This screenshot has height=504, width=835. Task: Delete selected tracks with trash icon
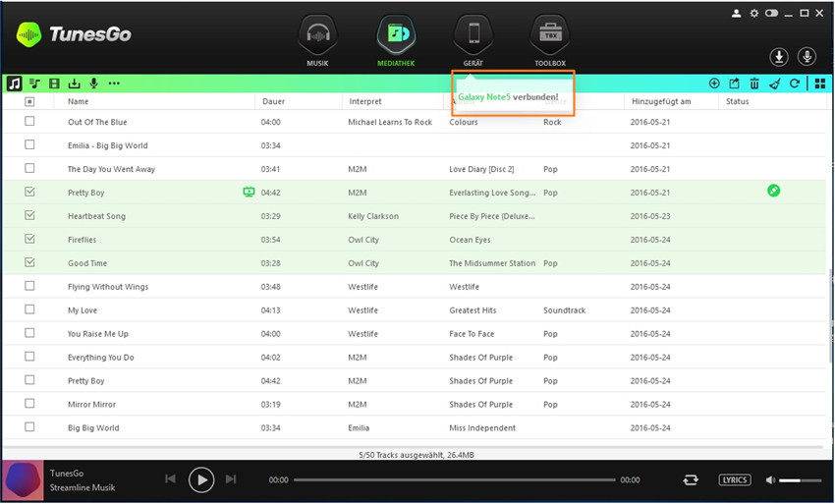click(x=754, y=84)
